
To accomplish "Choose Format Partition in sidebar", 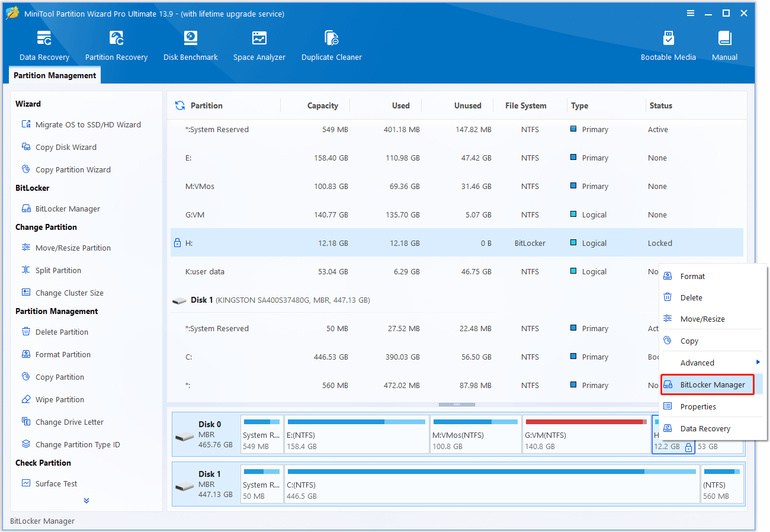I will coord(56,354).
